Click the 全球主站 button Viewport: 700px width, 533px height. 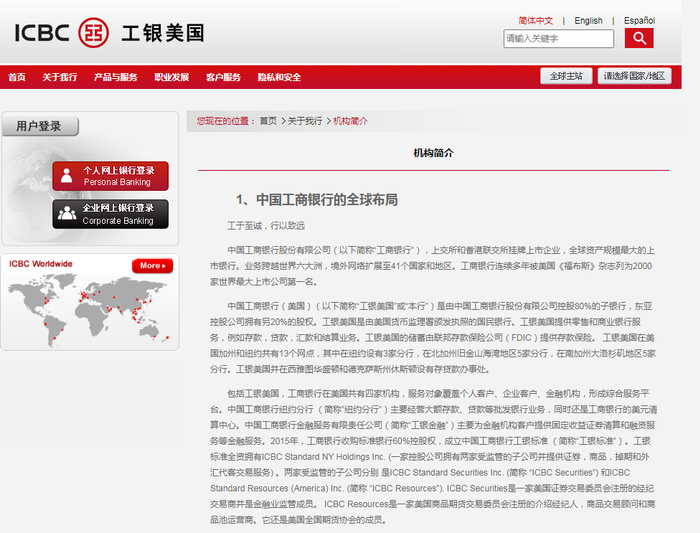(566, 76)
